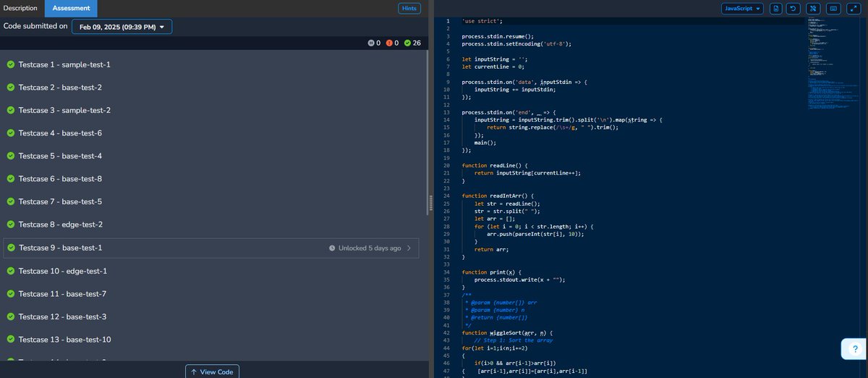Expand editor to fullscreen

click(853, 9)
